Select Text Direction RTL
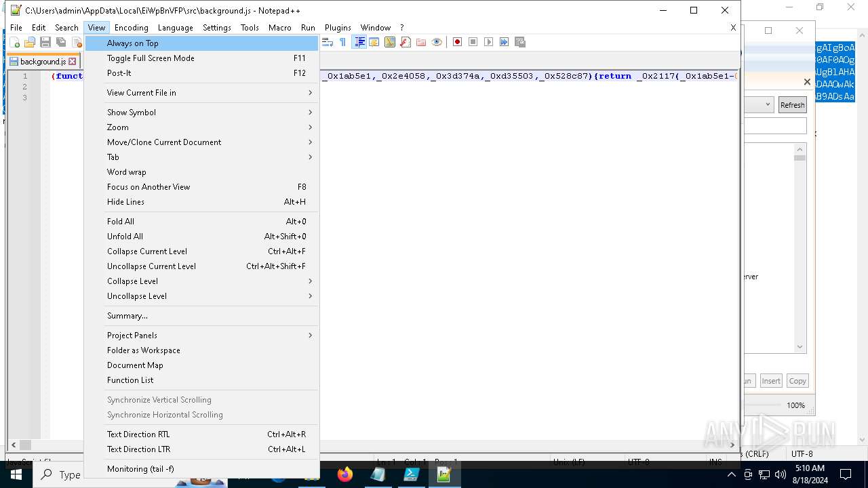The height and width of the screenshot is (488, 868). click(201, 434)
